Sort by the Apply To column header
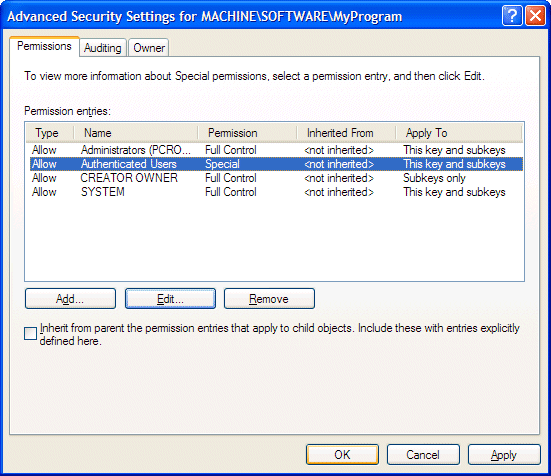This screenshot has width=551, height=476. tap(459, 133)
